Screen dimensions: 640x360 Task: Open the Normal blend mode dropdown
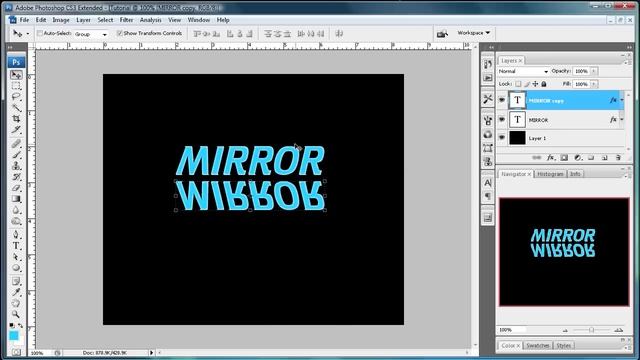point(523,71)
